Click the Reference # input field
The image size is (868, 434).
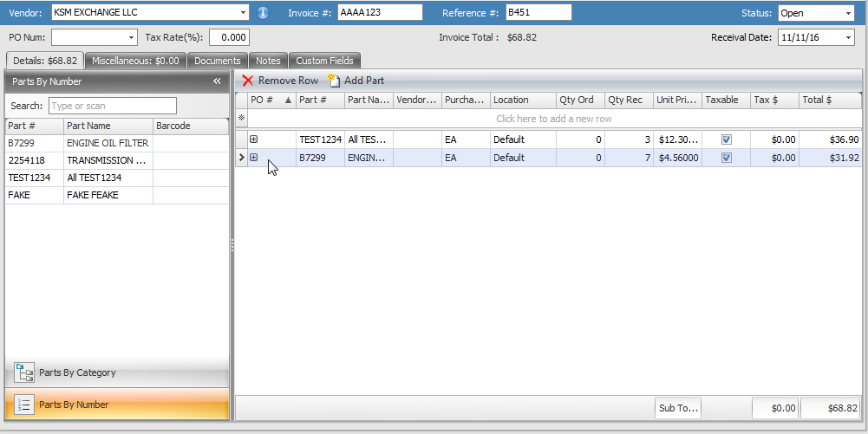click(538, 13)
